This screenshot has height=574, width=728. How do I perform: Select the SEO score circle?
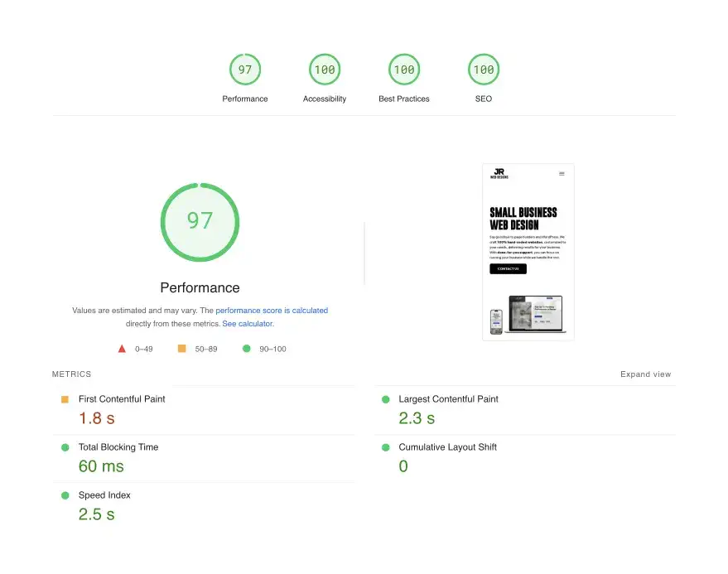484,70
